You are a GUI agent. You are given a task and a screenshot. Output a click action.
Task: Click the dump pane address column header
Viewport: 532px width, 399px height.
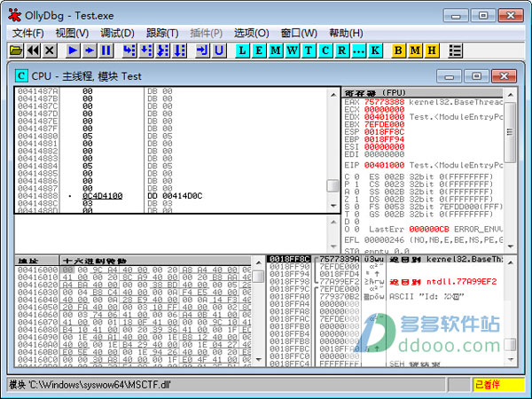37,261
